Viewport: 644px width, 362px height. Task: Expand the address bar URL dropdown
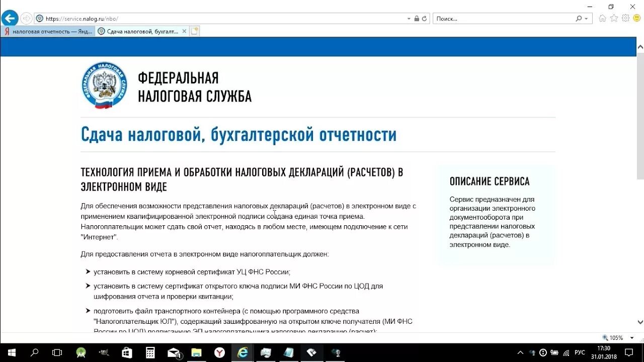pyautogui.click(x=409, y=19)
